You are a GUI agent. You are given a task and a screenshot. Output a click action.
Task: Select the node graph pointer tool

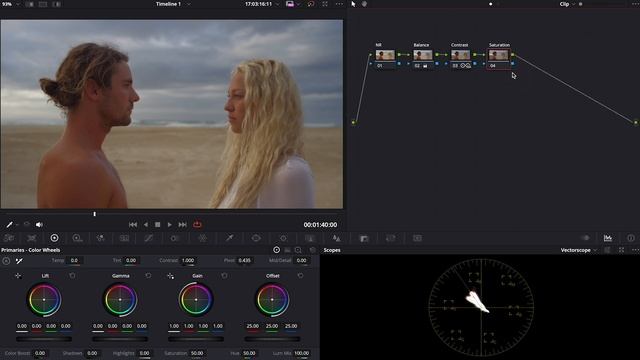pyautogui.click(x=353, y=4)
